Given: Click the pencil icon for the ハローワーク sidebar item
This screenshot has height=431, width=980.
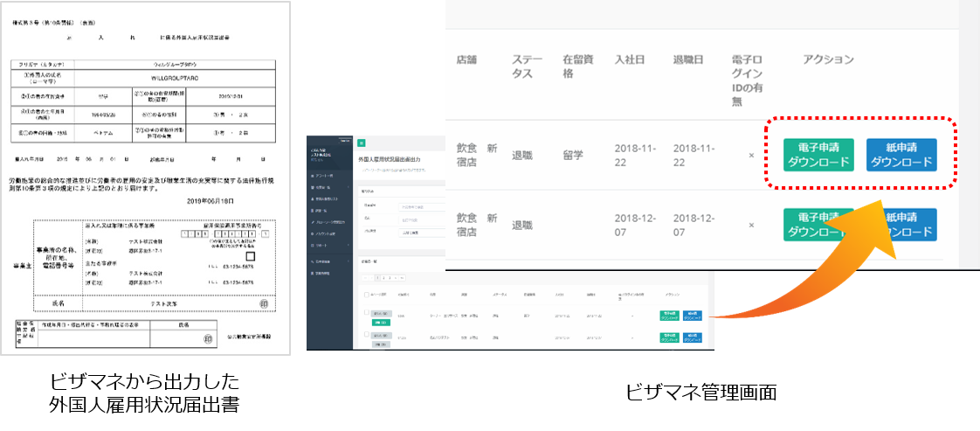Looking at the screenshot, I should point(312,224).
